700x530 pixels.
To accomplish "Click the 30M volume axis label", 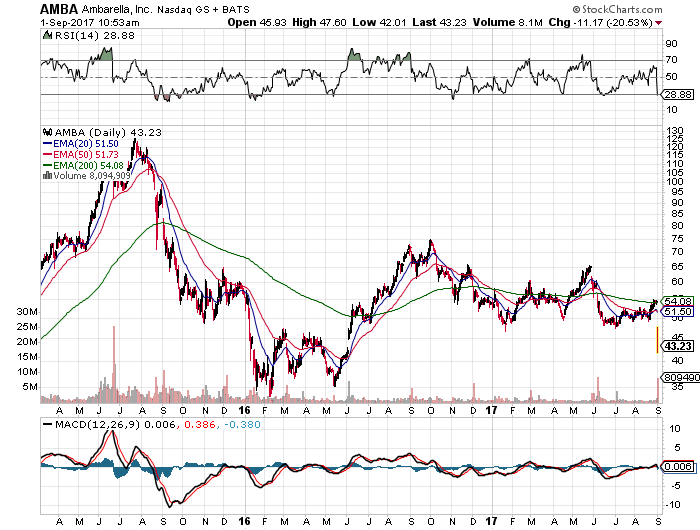I will (27, 312).
